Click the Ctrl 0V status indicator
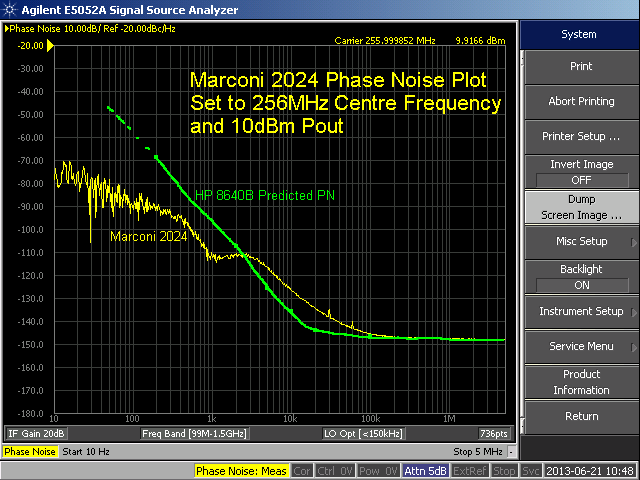 tap(335, 471)
